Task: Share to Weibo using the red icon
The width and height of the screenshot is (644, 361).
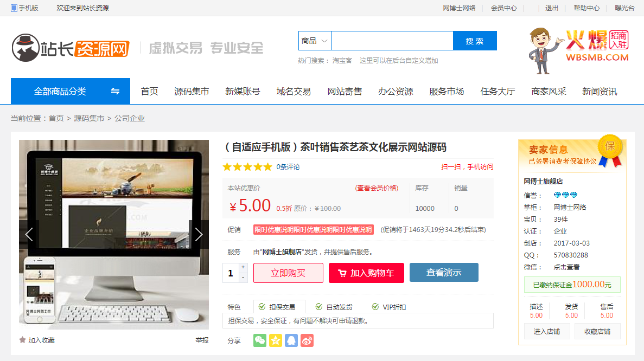Action: tap(307, 340)
